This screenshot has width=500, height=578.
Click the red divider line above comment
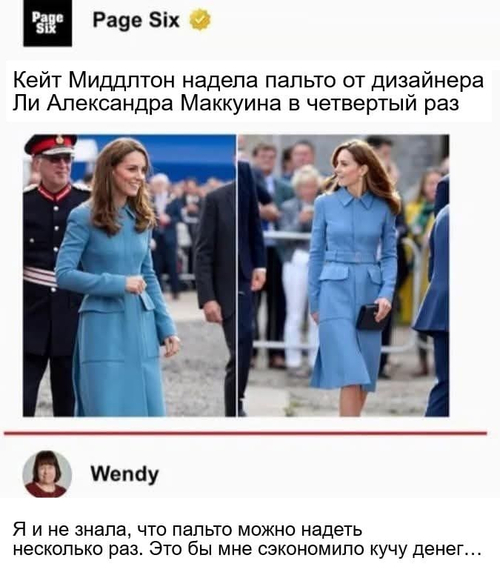[245, 433]
